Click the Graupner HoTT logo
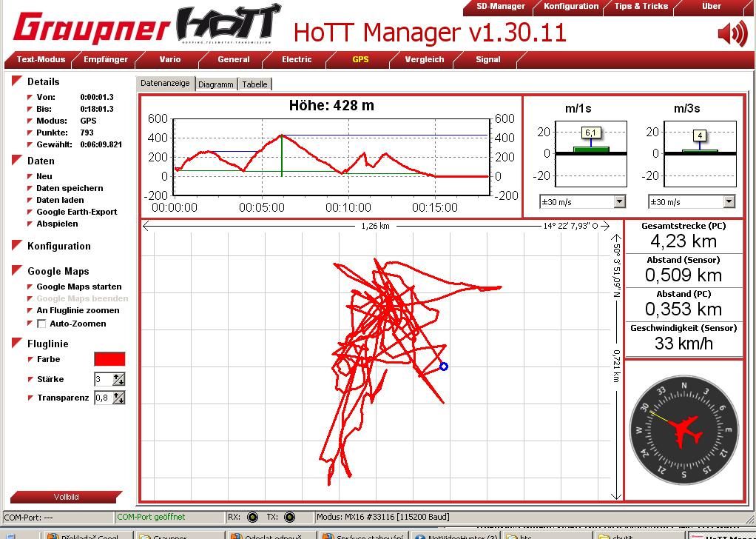 [x=148, y=27]
